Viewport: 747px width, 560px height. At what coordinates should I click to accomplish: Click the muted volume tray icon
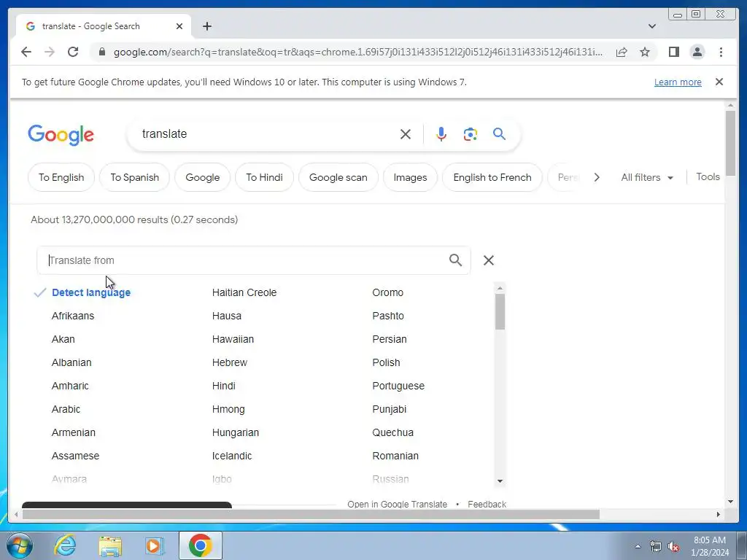(673, 546)
